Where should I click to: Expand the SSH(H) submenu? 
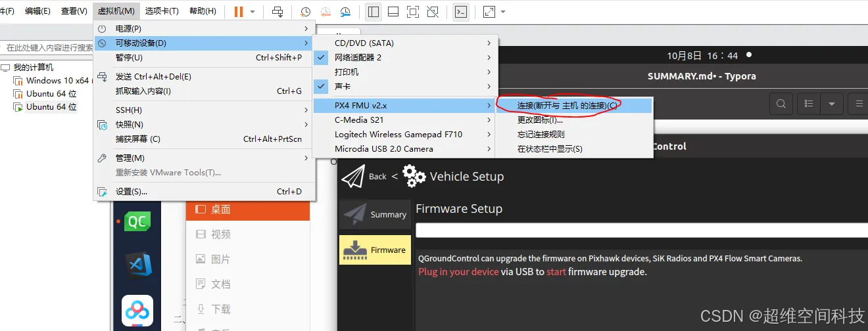pyautogui.click(x=205, y=110)
